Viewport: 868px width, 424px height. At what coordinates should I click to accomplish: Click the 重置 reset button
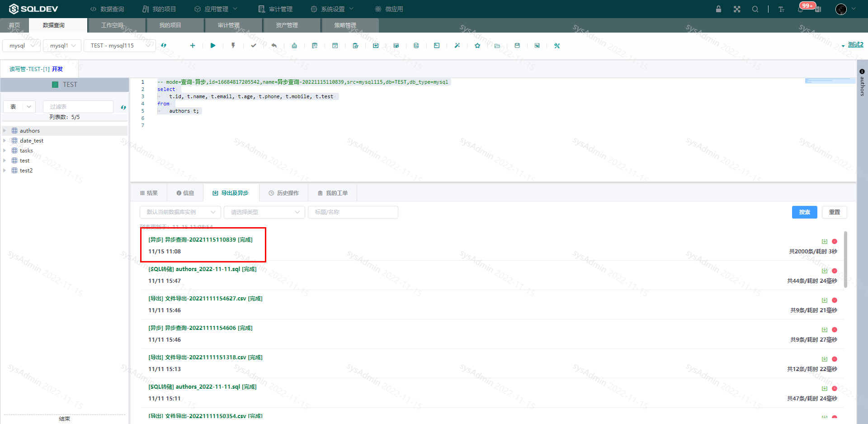pos(835,212)
